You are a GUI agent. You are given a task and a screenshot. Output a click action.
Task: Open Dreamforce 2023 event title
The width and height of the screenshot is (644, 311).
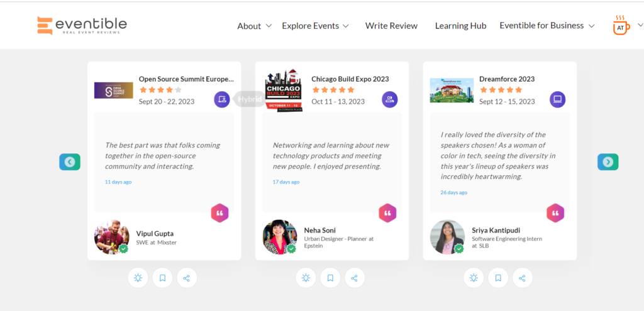click(x=507, y=79)
